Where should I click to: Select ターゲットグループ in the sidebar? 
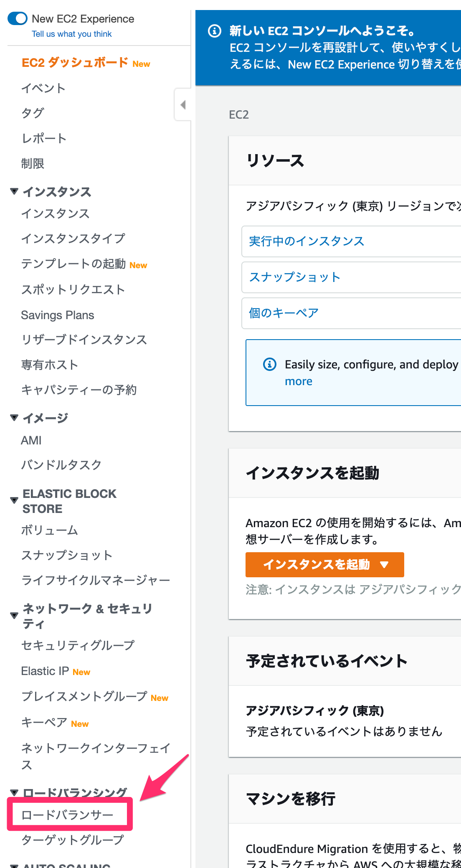click(x=72, y=840)
